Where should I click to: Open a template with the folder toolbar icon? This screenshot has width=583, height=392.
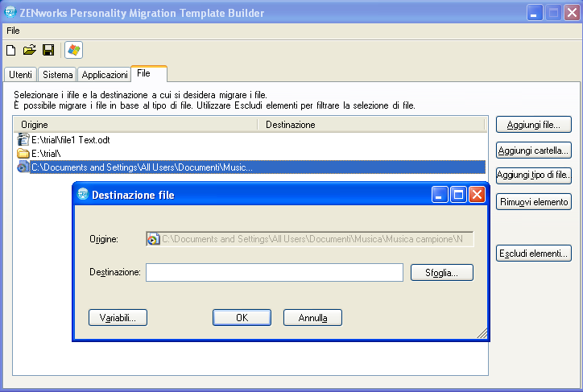pos(29,50)
